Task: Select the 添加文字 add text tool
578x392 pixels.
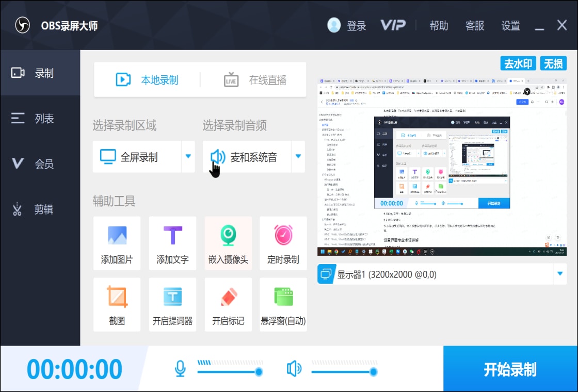Action: coord(172,243)
